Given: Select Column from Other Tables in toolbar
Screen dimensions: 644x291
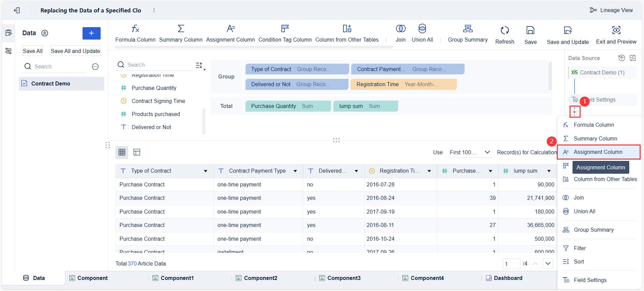Looking at the screenshot, I should tap(347, 34).
